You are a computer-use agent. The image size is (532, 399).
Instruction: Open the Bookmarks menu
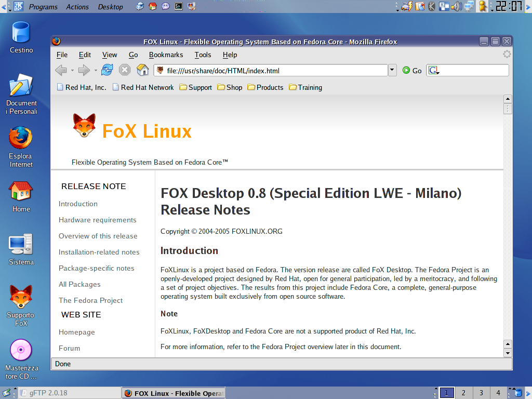tap(166, 55)
